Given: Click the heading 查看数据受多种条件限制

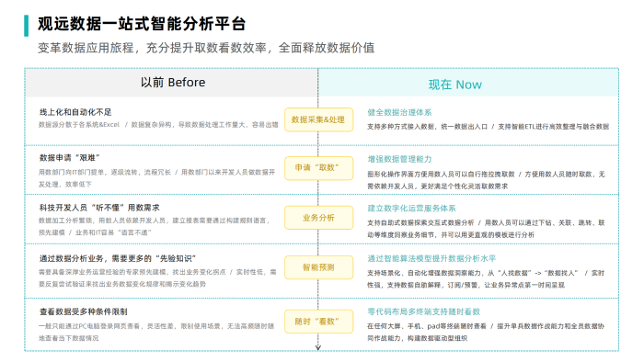Looking at the screenshot, I should click(84, 312).
